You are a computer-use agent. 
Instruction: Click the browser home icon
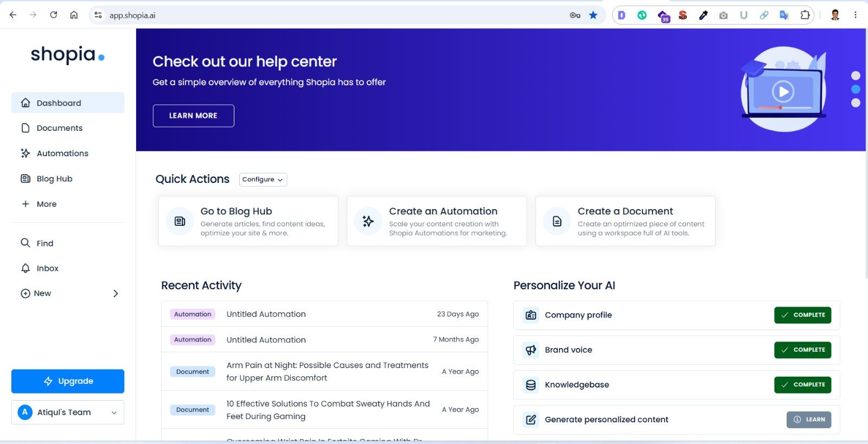point(74,15)
